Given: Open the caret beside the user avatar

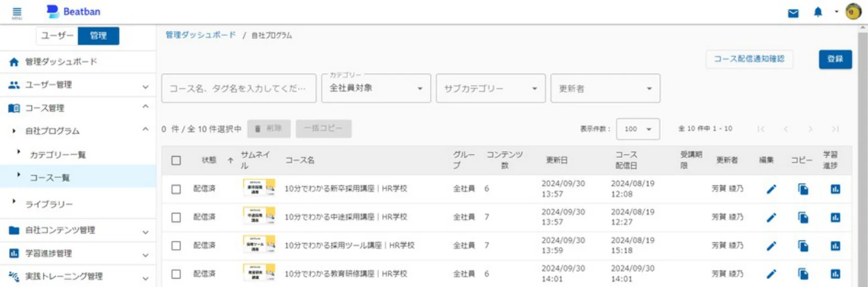Looking at the screenshot, I should 836,12.
